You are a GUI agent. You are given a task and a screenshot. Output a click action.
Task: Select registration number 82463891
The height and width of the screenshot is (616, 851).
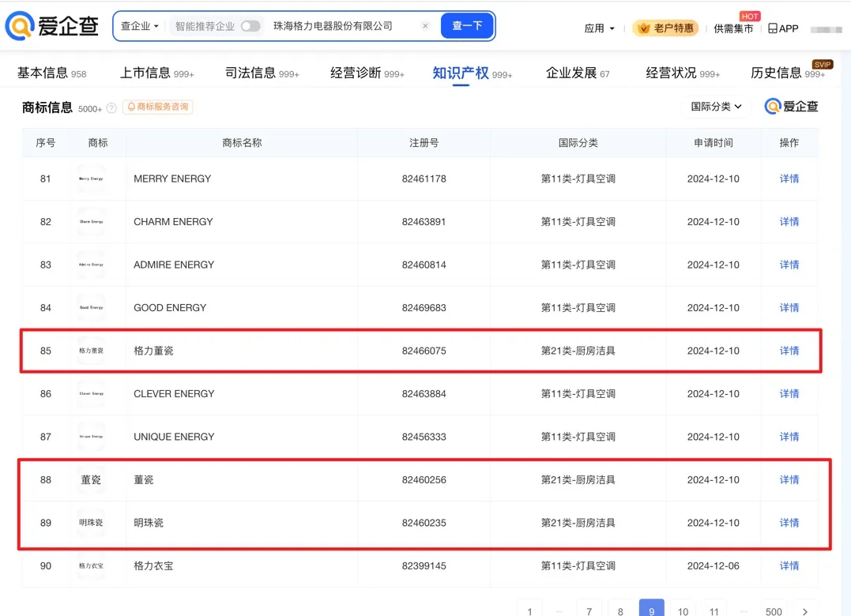tap(424, 221)
